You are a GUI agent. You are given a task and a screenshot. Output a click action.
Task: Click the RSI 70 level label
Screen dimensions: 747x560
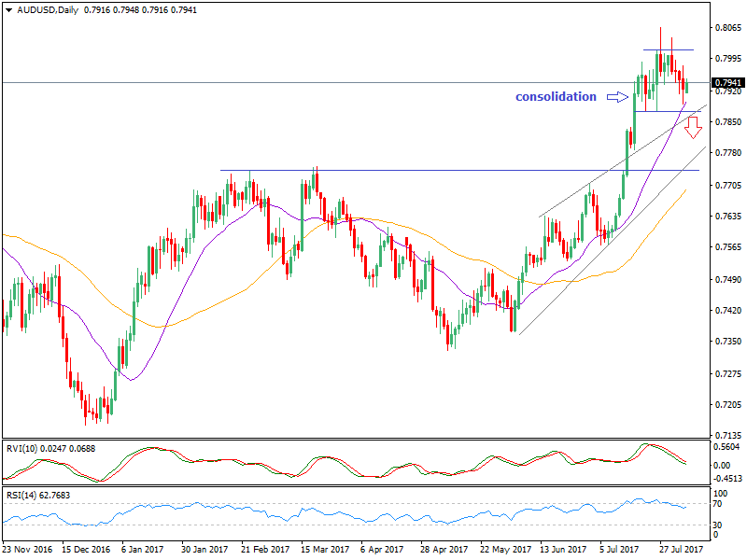(716, 503)
